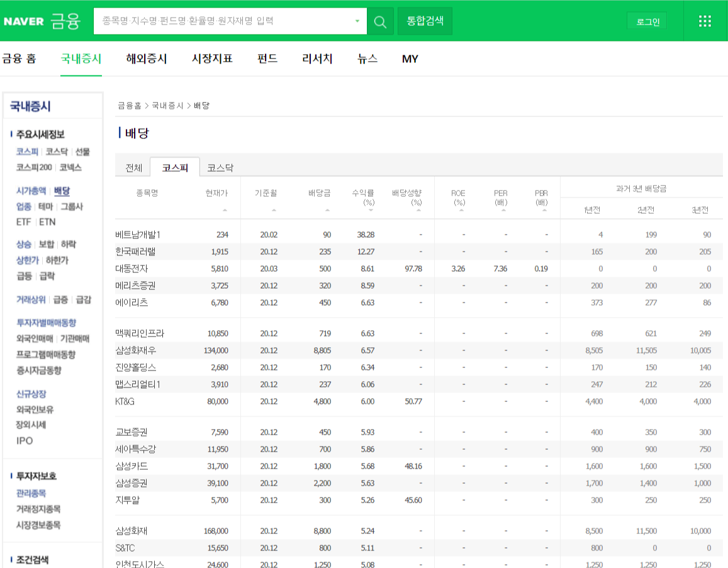Image resolution: width=728 pixels, height=568 pixels.
Task: Open the 리서치 menu
Action: (x=317, y=58)
